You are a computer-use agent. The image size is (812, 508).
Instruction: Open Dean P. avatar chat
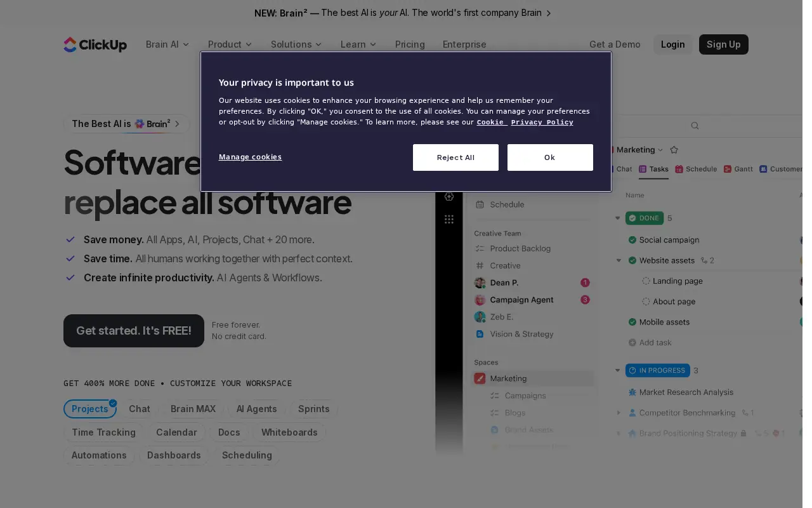tap(480, 283)
